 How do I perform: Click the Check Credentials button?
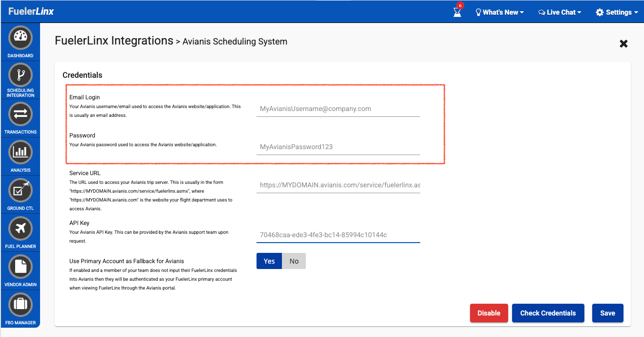(548, 313)
